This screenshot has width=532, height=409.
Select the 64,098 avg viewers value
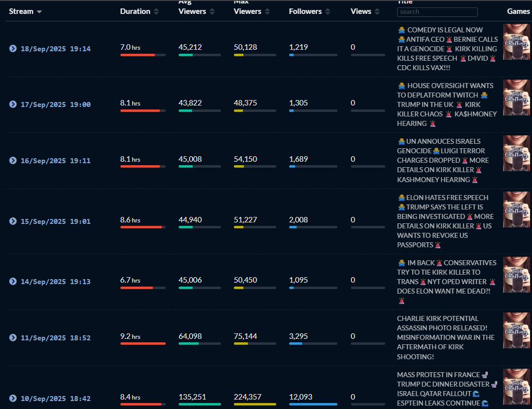click(x=190, y=336)
